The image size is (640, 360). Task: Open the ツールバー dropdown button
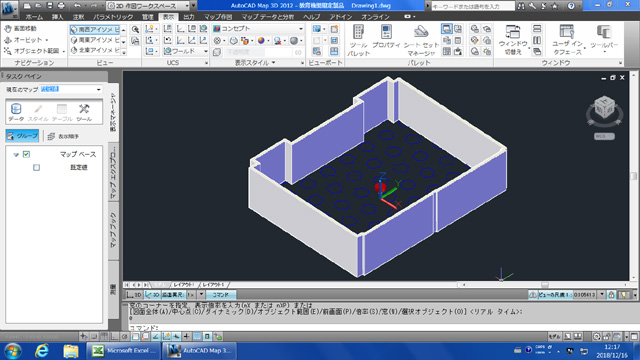click(x=604, y=39)
